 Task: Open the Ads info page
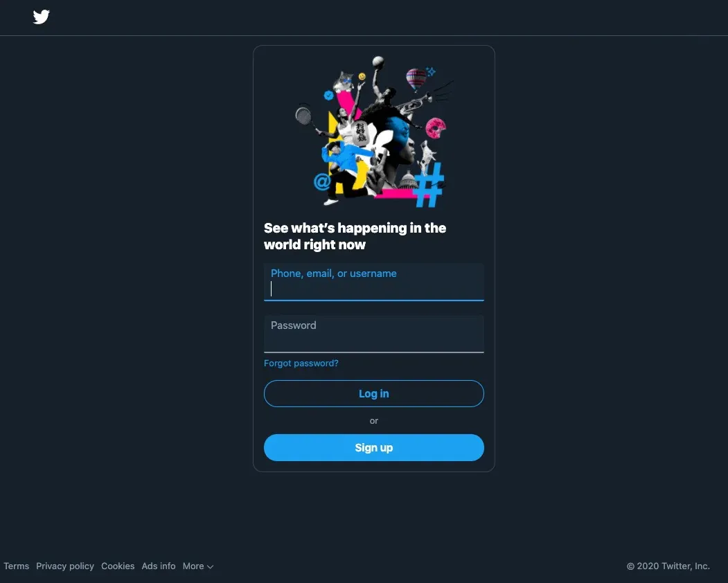tap(158, 566)
